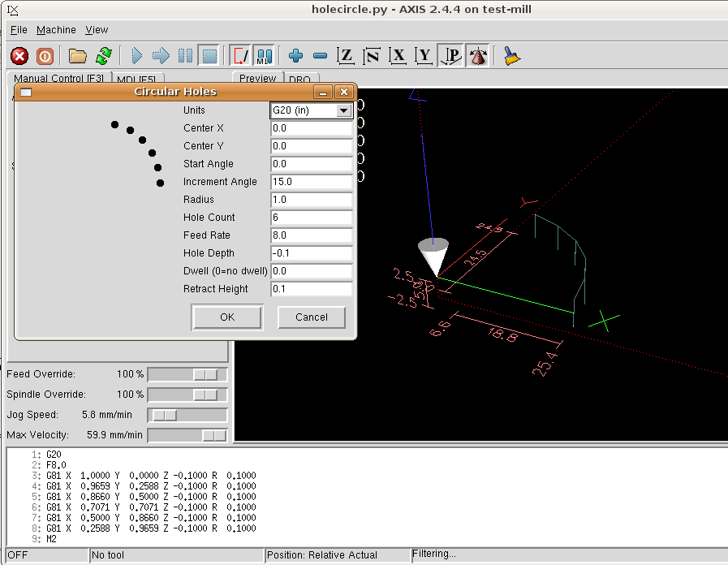
Task: Select G-code line 1 G20
Action: pyautogui.click(x=54, y=455)
